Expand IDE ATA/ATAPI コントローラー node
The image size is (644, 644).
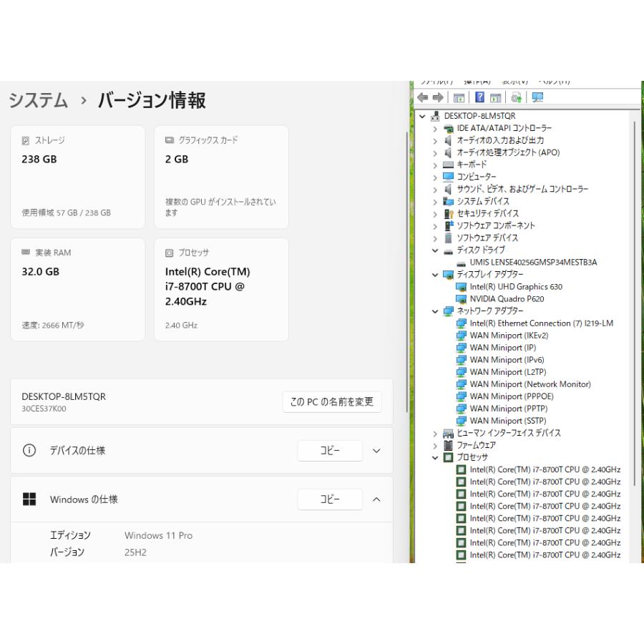coord(435,129)
